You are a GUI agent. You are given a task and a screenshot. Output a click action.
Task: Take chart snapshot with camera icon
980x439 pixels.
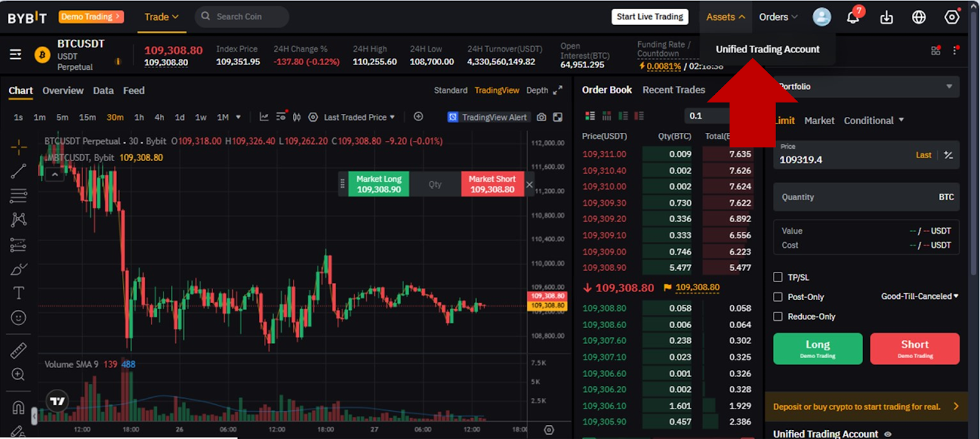point(541,117)
